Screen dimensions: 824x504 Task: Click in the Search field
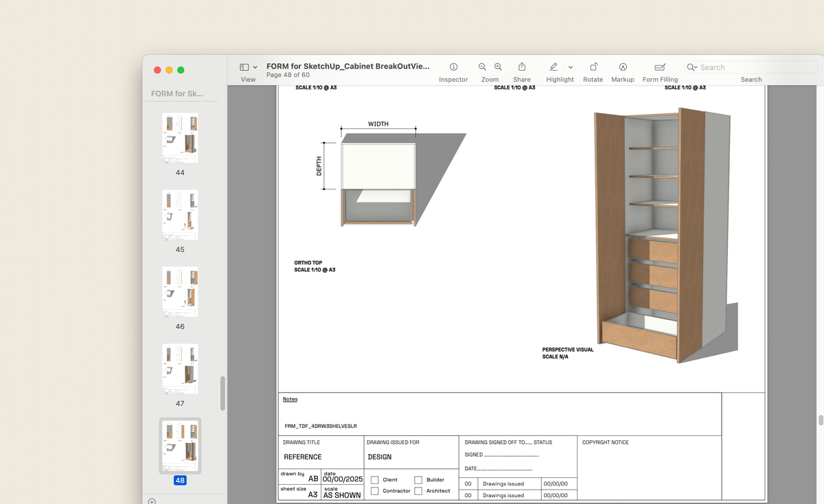click(x=755, y=67)
